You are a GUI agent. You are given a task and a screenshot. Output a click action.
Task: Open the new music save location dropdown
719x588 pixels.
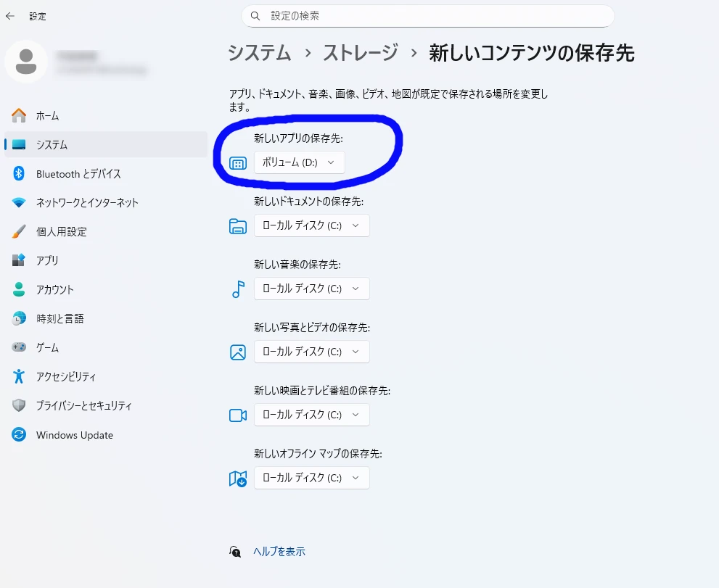[x=311, y=289]
